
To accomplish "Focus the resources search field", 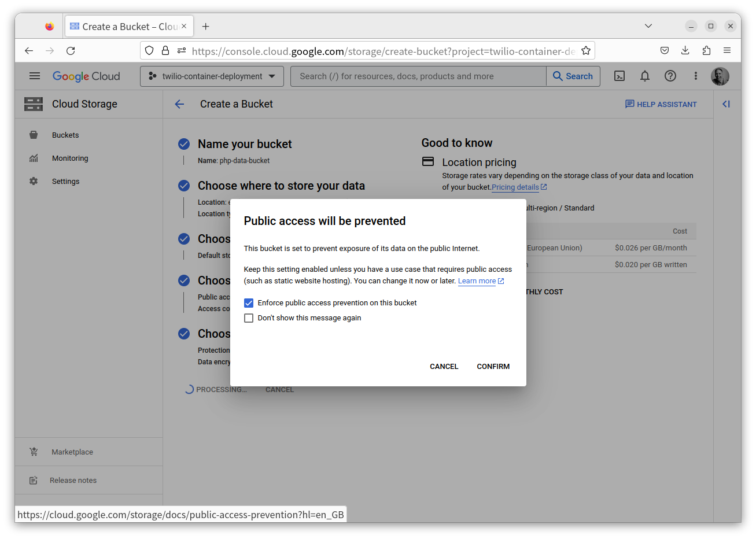I will point(418,76).
